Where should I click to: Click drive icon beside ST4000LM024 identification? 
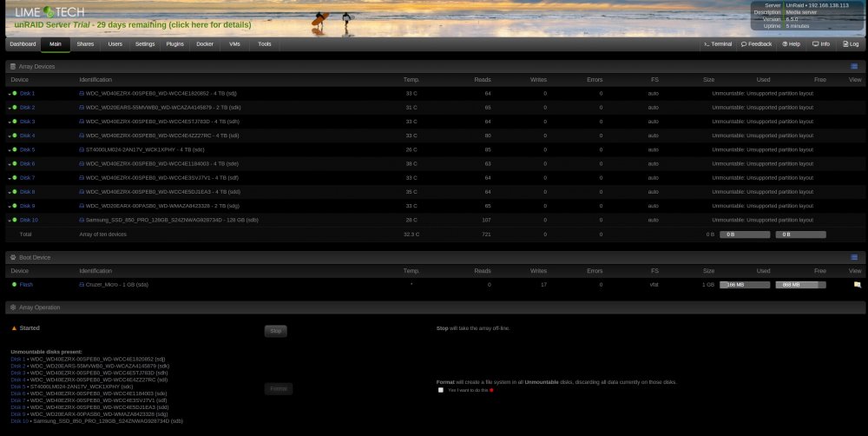point(82,149)
